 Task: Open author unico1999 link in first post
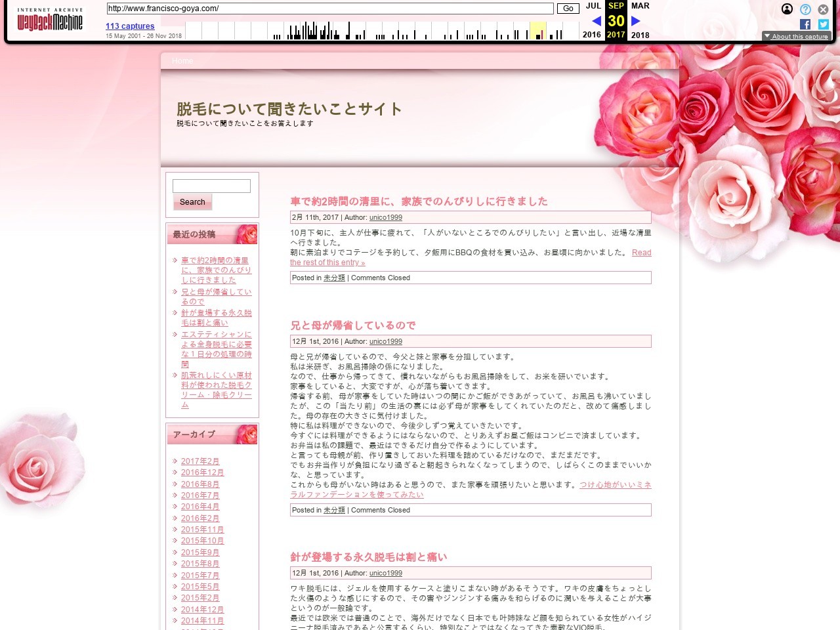386,218
